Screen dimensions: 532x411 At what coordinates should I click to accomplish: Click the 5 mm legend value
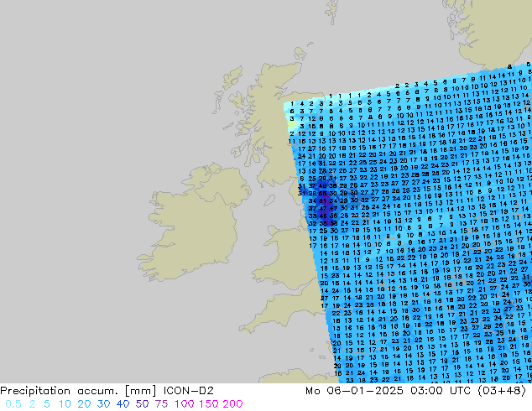pos(47,404)
